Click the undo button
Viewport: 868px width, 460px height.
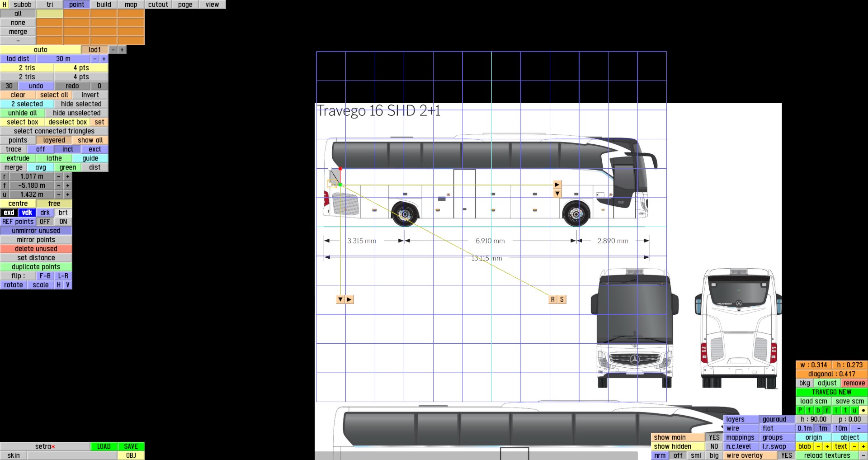coord(36,86)
